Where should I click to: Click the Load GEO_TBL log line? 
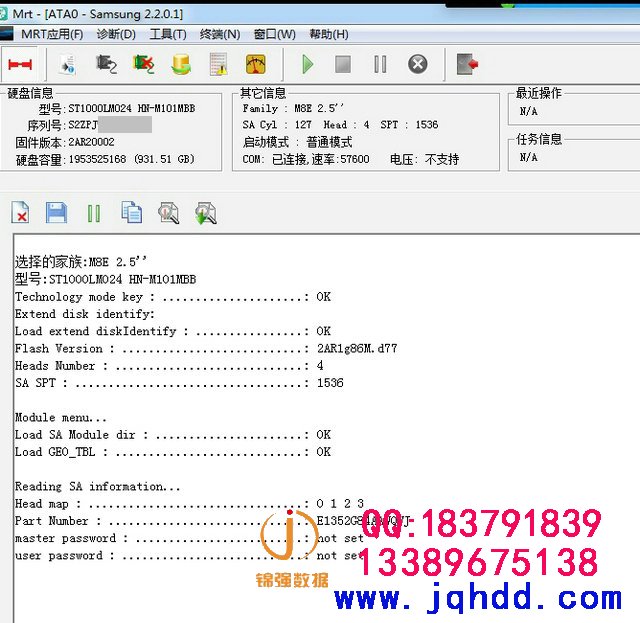173,452
